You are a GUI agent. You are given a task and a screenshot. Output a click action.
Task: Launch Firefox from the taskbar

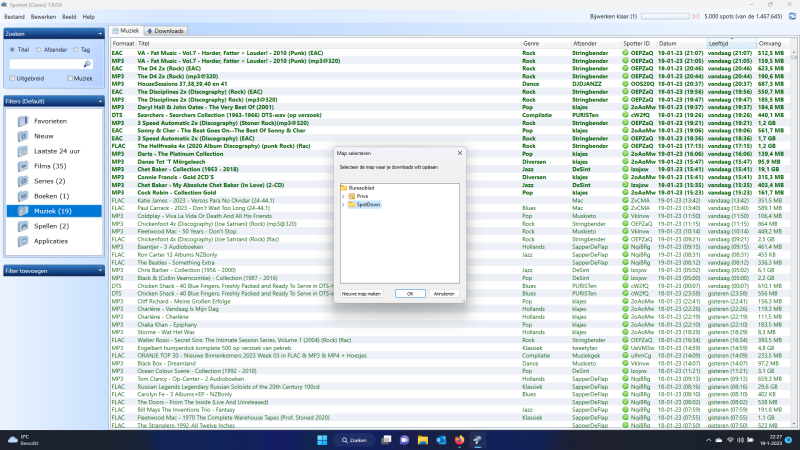[x=458, y=439]
